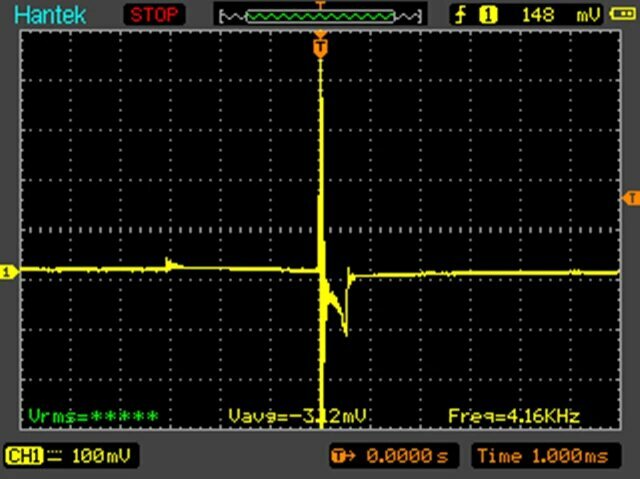Click the red STOP status indicator
Viewport: 640px width, 479px height.
[154, 15]
